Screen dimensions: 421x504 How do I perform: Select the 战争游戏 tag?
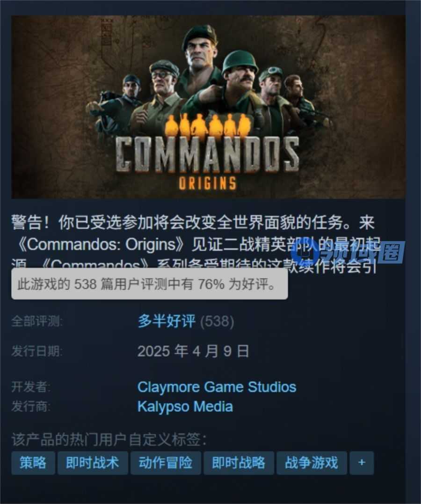(312, 462)
